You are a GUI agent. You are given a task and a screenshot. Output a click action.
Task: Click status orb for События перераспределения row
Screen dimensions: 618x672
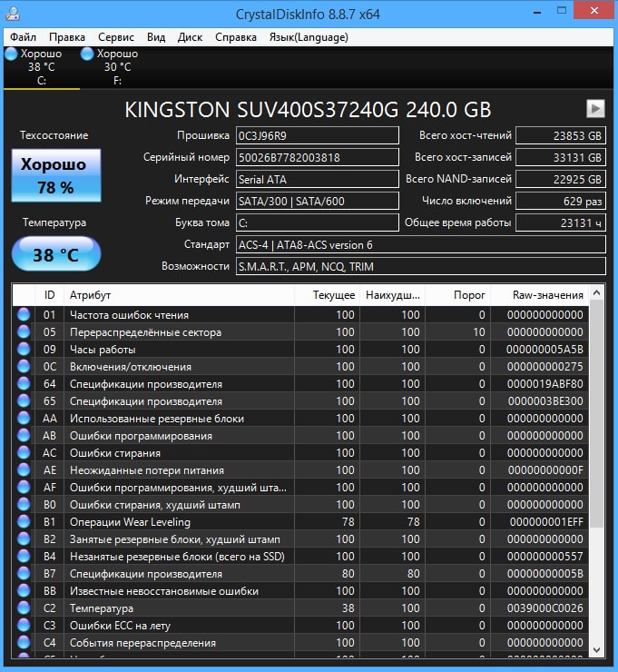coord(24,642)
